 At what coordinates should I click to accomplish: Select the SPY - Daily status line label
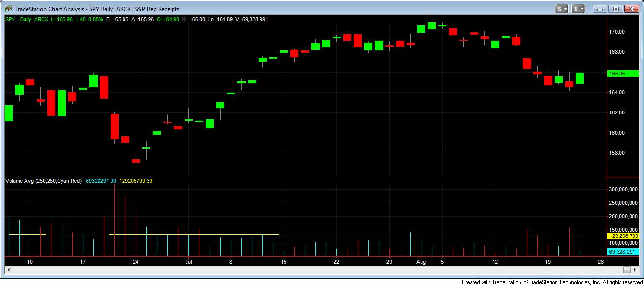(x=19, y=19)
